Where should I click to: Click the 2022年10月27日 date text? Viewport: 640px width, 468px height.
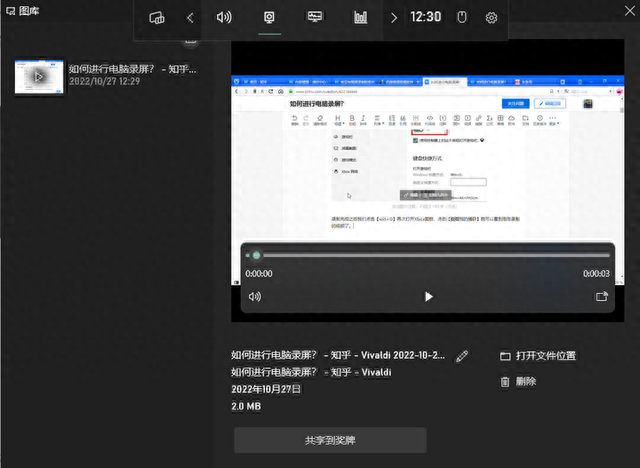pyautogui.click(x=266, y=389)
